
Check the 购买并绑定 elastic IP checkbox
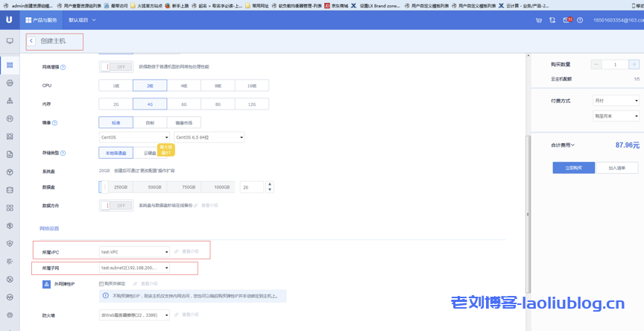coord(101,283)
